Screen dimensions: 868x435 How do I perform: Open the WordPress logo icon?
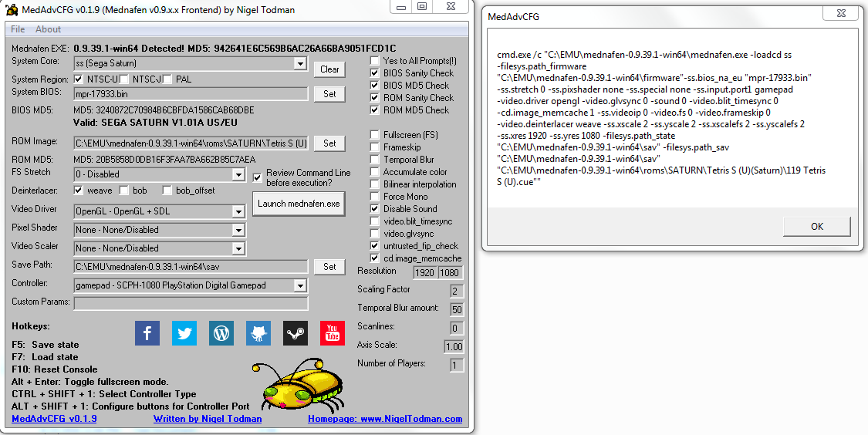pos(221,333)
